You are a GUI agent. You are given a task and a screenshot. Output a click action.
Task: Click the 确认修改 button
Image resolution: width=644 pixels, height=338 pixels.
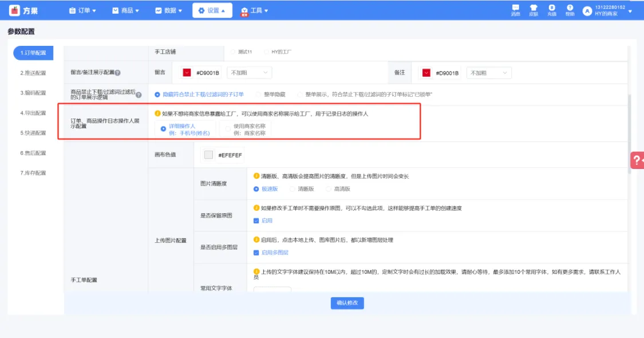coord(347,303)
